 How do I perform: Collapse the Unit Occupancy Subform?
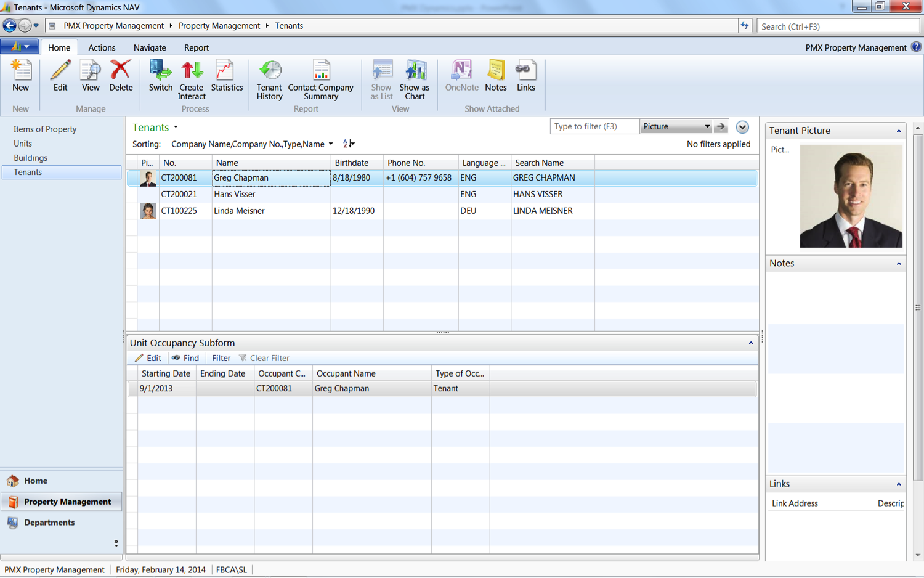(x=751, y=343)
